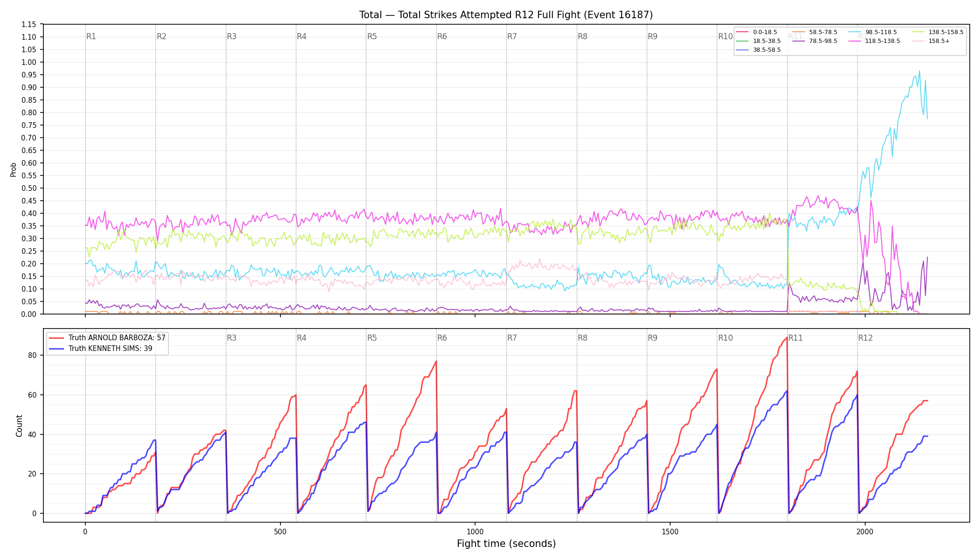The height and width of the screenshot is (560, 980).
Task: Click the 1000 tick on the fight time axis
Action: point(475,532)
